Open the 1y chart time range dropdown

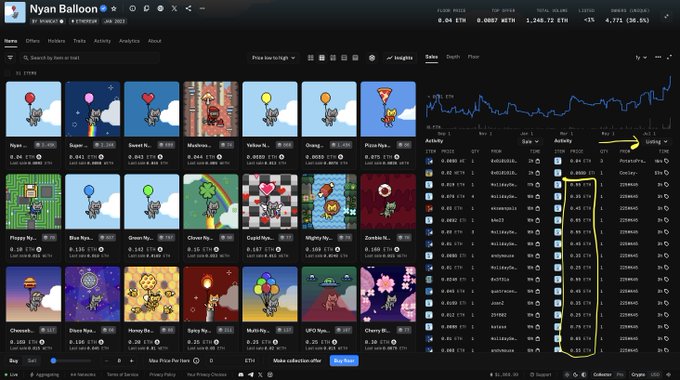pyautogui.click(x=641, y=57)
